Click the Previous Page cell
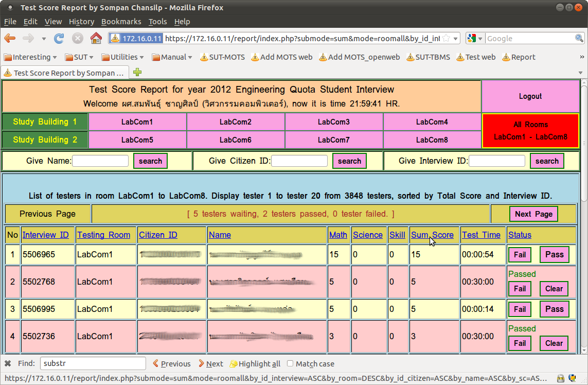Image resolution: width=588 pixels, height=385 pixels. [x=48, y=214]
